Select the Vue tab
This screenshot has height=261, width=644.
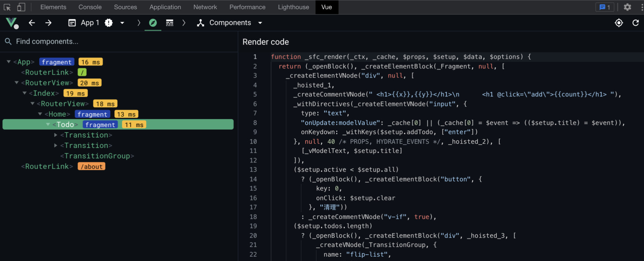point(327,7)
